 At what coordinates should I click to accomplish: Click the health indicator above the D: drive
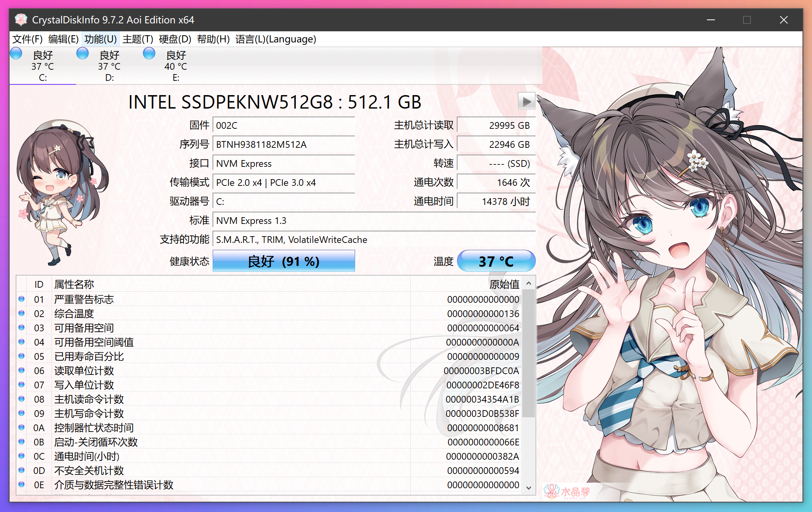coord(83,53)
